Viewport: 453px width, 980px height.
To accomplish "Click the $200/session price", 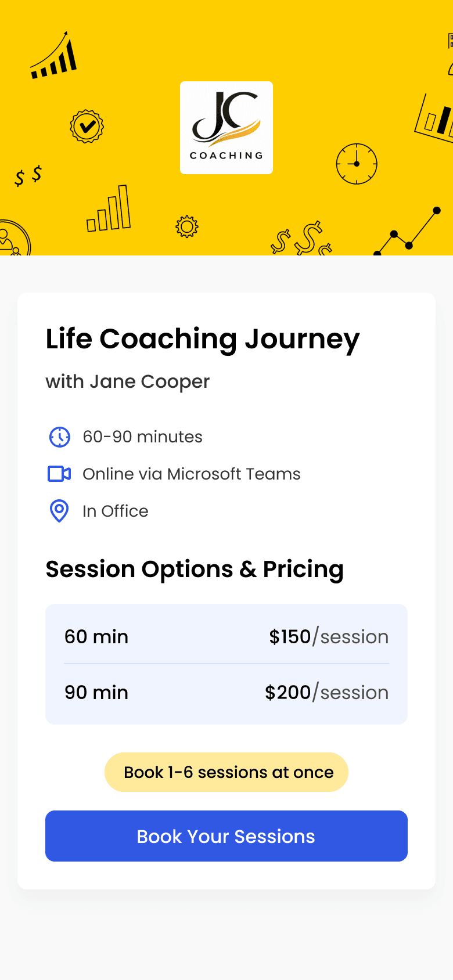I will [x=326, y=693].
